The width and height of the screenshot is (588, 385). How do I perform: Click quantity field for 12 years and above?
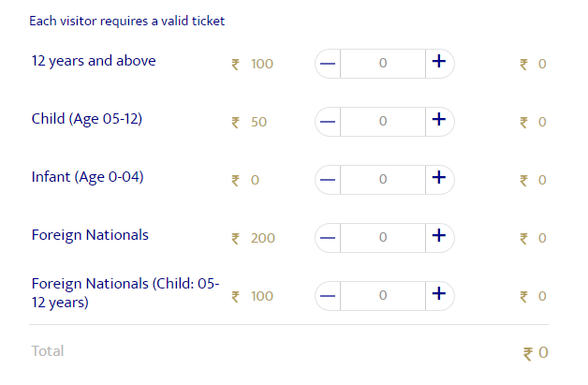pos(382,63)
